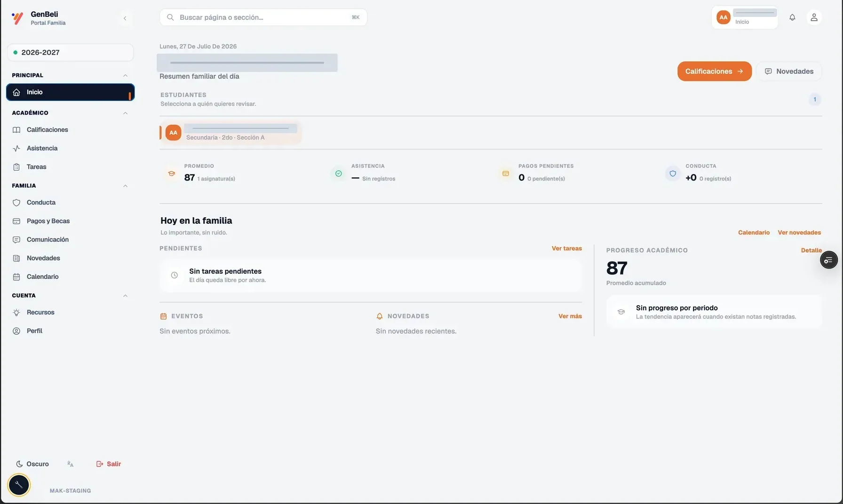
Task: Click the Promedio graduation cap icon
Action: click(172, 173)
